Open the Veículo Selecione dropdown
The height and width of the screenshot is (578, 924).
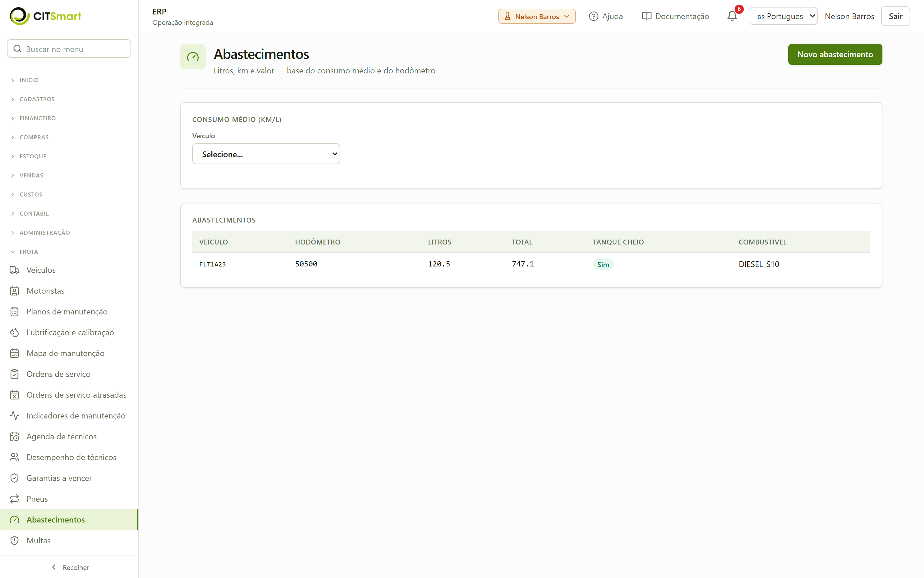pos(266,154)
